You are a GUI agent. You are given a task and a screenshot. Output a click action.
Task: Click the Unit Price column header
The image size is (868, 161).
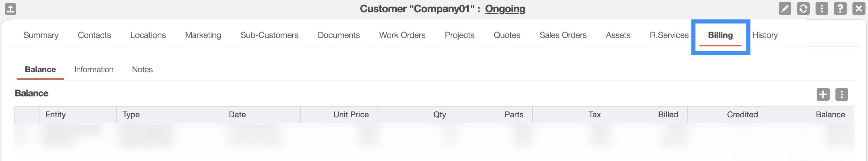351,114
